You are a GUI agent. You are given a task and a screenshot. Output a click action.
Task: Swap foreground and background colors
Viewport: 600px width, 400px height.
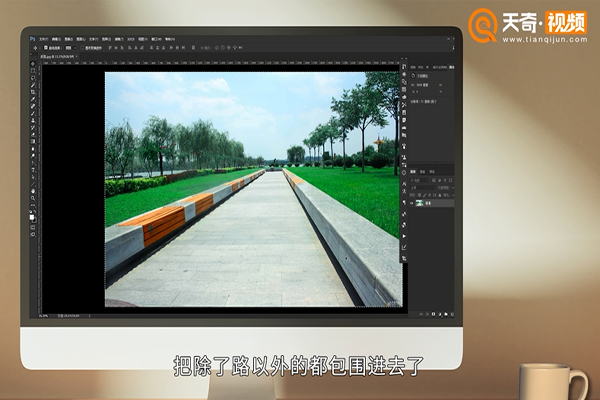pos(35,211)
